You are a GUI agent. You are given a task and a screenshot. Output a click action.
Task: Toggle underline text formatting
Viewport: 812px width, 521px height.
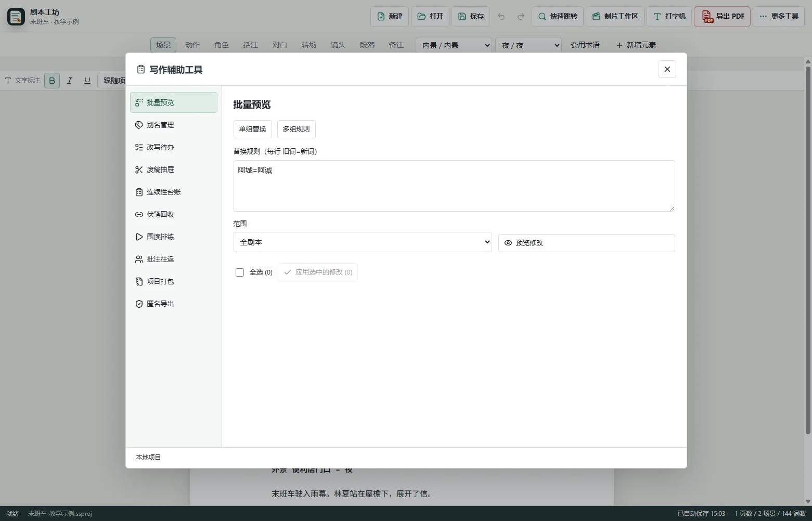(87, 81)
